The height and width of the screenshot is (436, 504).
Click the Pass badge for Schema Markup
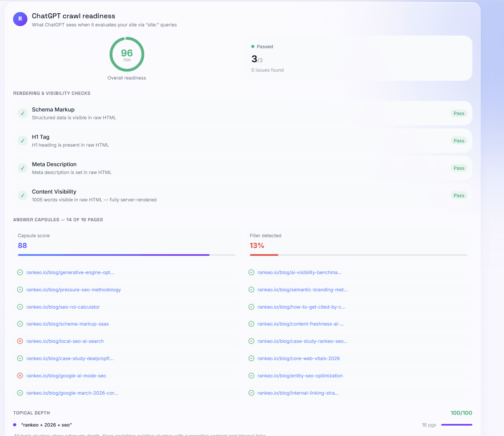(x=459, y=113)
